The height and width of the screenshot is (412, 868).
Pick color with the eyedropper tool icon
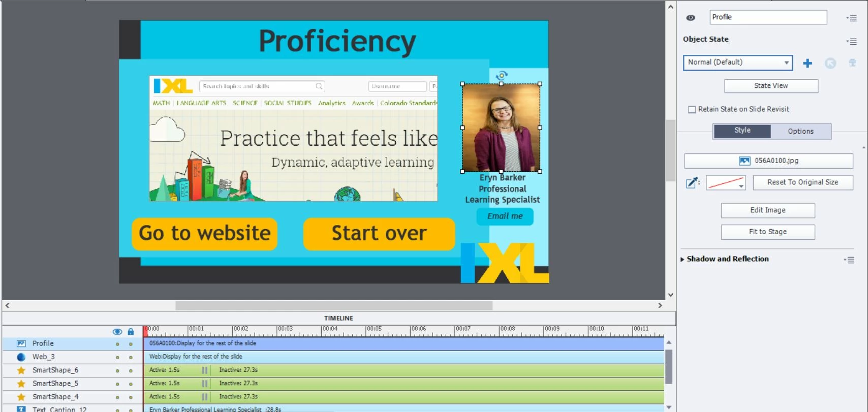pyautogui.click(x=692, y=183)
